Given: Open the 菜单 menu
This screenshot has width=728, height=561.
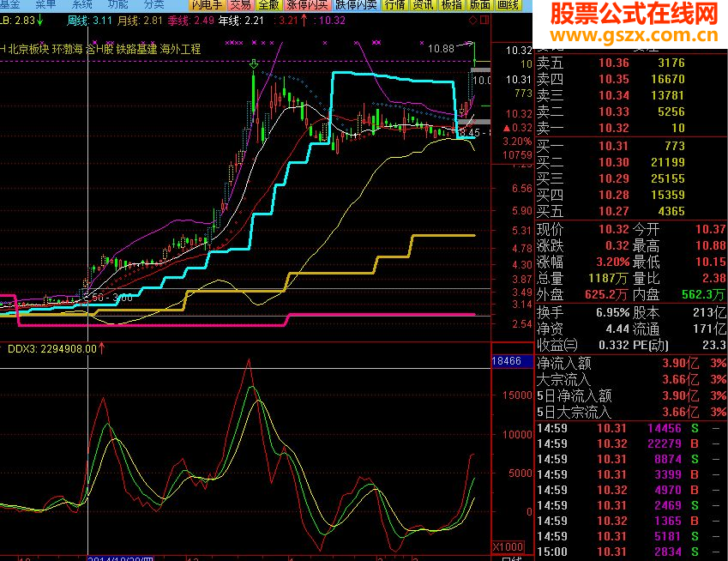Looking at the screenshot, I should click(x=45, y=4).
